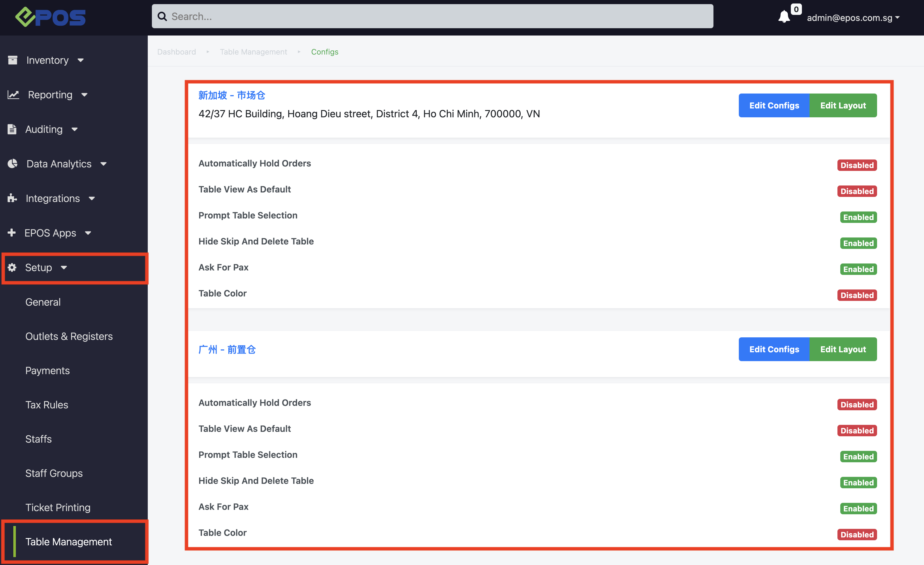Image resolution: width=924 pixels, height=565 pixels.
Task: Collapse the Setup menu arrow
Action: pos(64,267)
